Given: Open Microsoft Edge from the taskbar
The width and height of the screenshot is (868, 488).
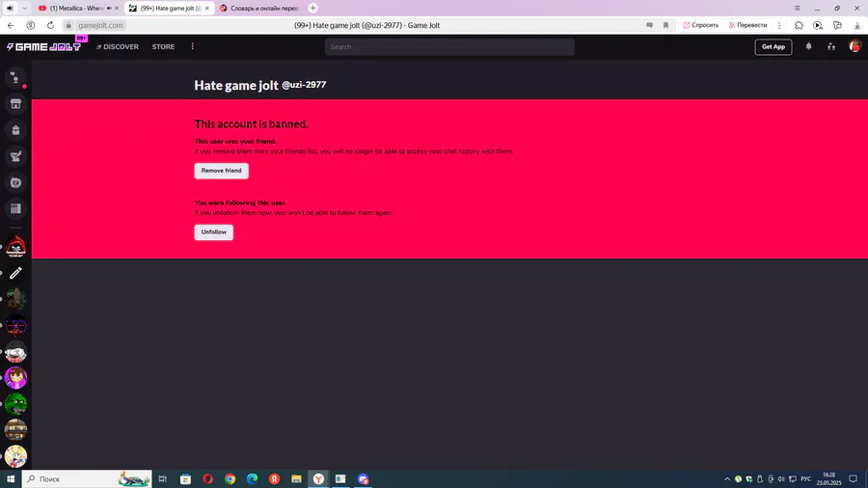Looking at the screenshot, I should [x=252, y=479].
